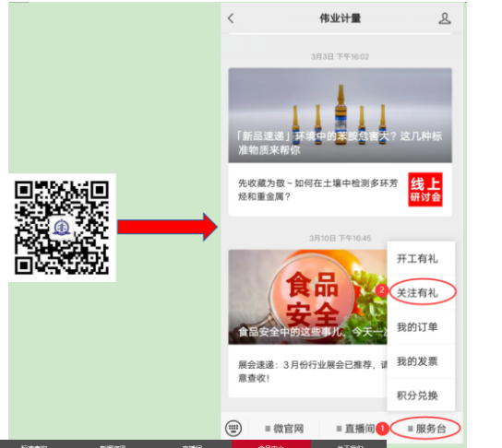Expand the 服务台 bottom menu
502x448 pixels.
click(426, 429)
